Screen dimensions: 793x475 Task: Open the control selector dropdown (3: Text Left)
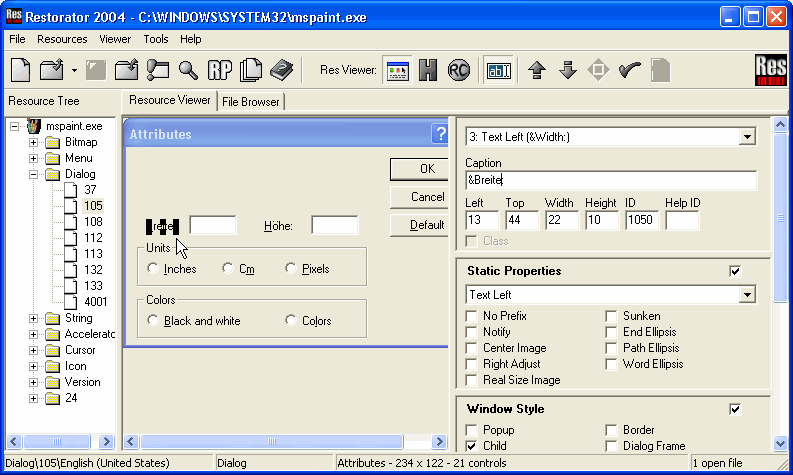pyautogui.click(x=747, y=137)
